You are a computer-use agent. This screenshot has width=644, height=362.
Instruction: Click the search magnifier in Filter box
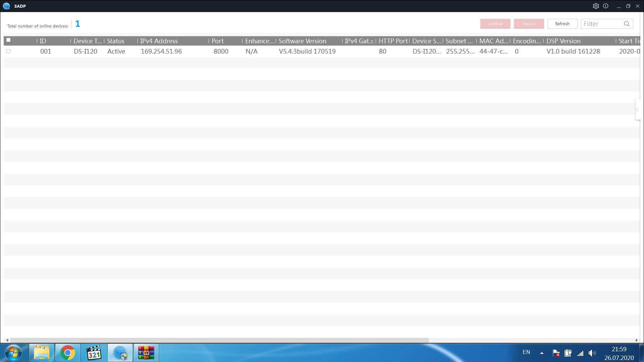click(627, 24)
